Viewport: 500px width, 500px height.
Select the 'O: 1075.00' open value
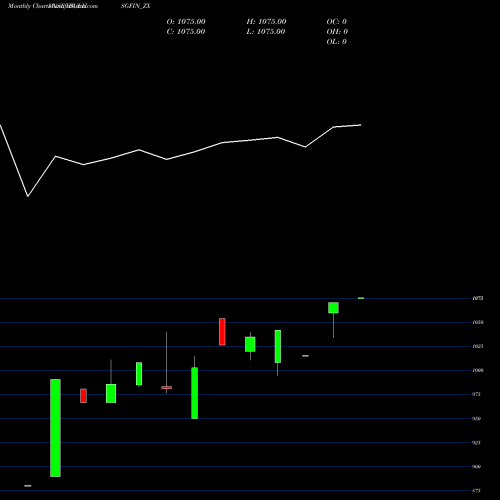pos(186,22)
